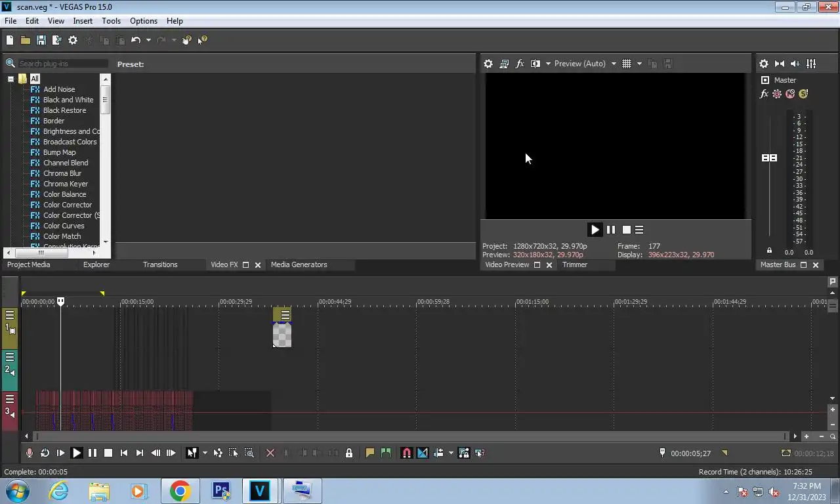Image resolution: width=840 pixels, height=504 pixels.
Task: Switch to the Project Media tab
Action: (28, 264)
